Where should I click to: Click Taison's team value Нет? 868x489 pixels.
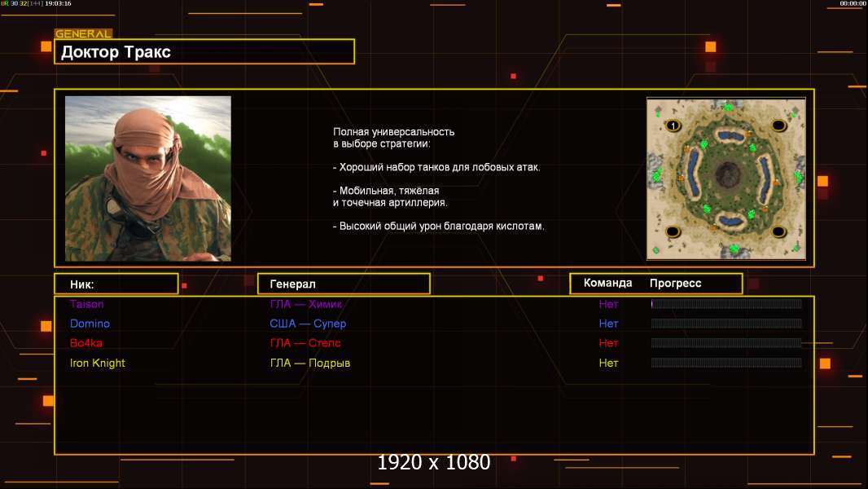tap(608, 304)
